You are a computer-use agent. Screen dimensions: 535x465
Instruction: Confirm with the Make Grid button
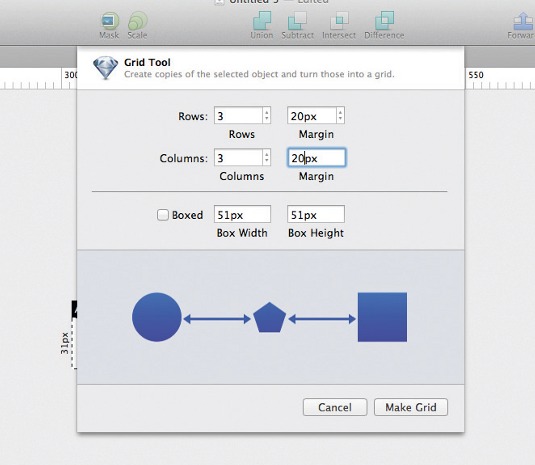[411, 407]
